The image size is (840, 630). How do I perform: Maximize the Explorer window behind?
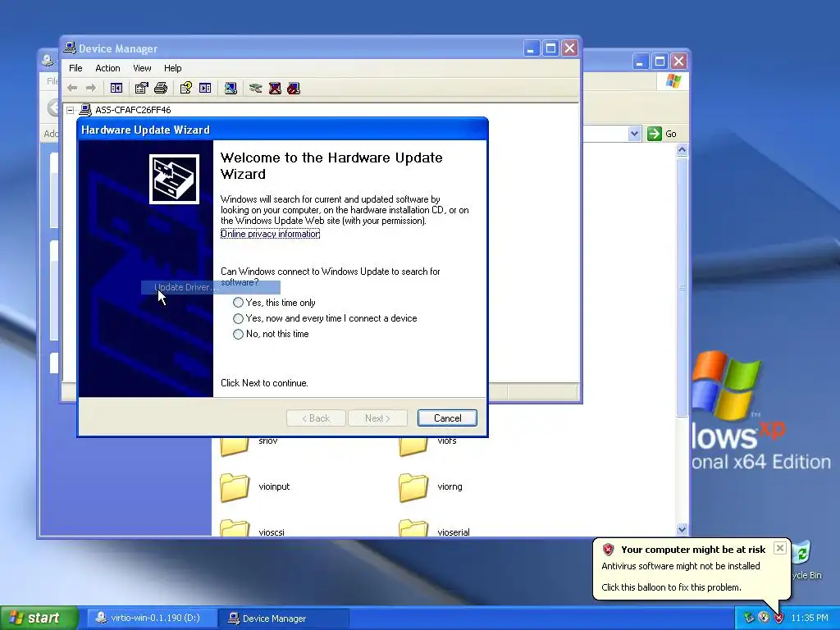[660, 61]
